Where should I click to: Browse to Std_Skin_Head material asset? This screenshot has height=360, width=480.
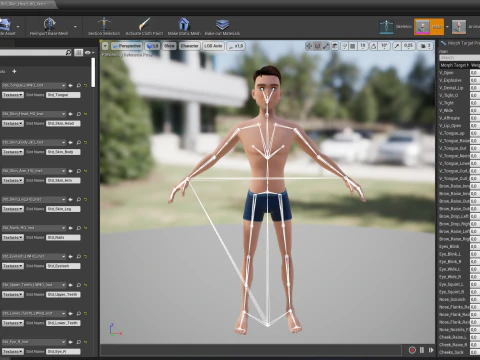(x=79, y=114)
